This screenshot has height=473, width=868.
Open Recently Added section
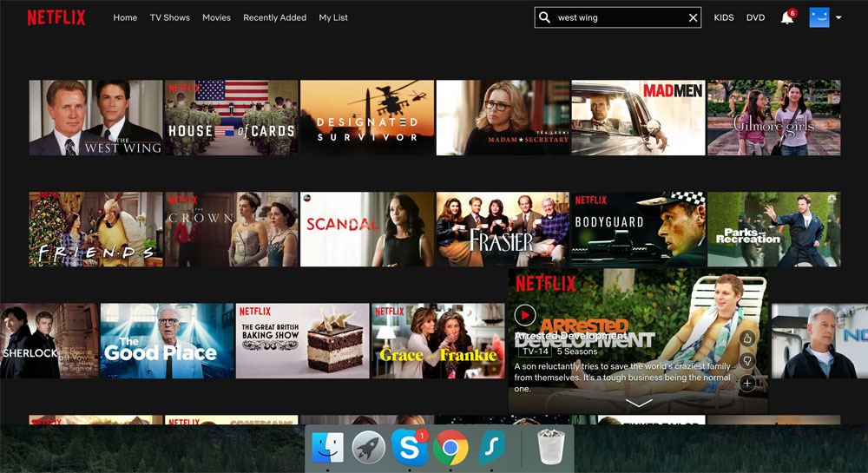pos(274,17)
